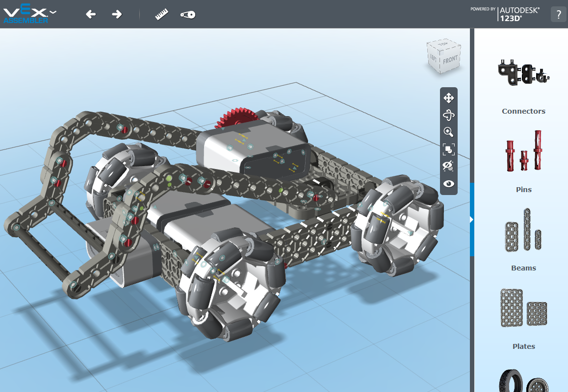Select the Measure ruler tool

click(x=162, y=14)
